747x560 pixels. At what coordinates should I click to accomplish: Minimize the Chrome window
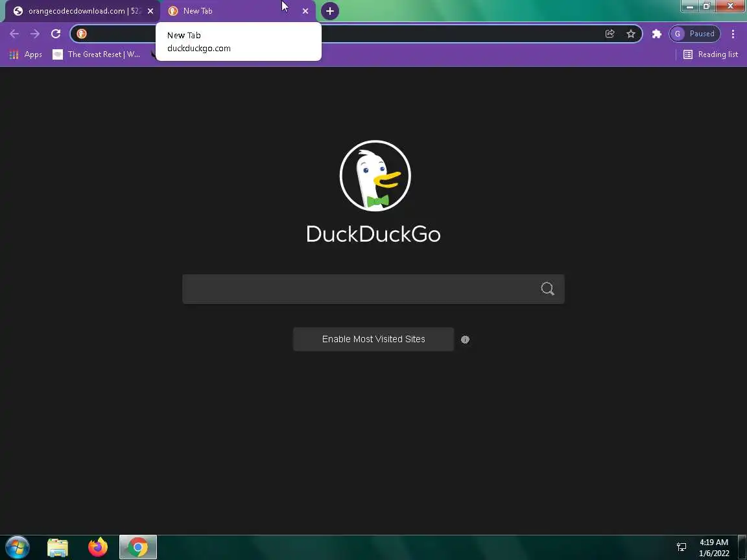pyautogui.click(x=689, y=6)
